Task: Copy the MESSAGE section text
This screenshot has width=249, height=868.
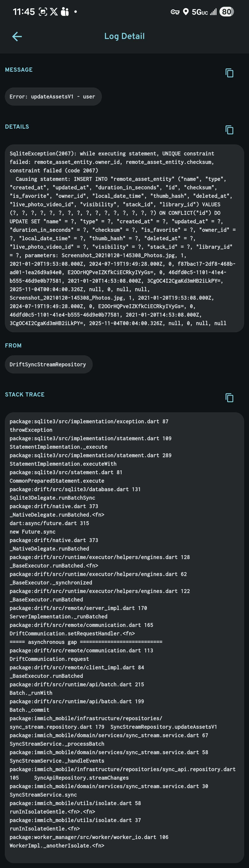Action: click(x=229, y=73)
